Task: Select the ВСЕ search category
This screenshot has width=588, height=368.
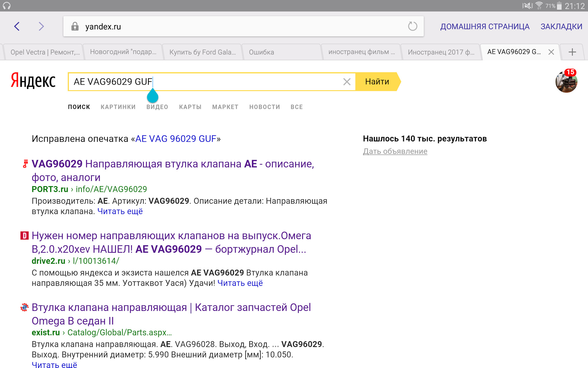Action: click(297, 107)
